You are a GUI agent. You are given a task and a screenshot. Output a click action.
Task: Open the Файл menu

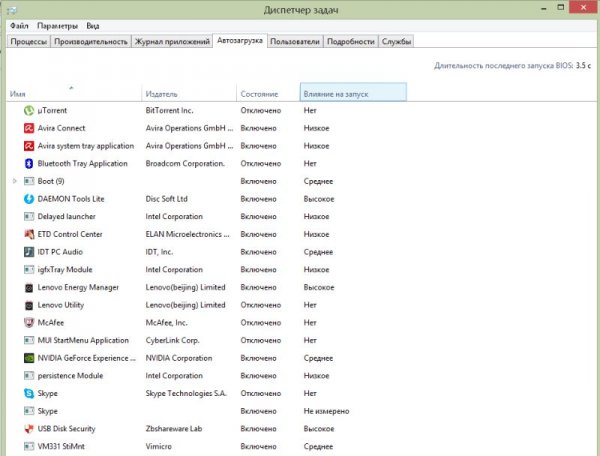point(20,24)
